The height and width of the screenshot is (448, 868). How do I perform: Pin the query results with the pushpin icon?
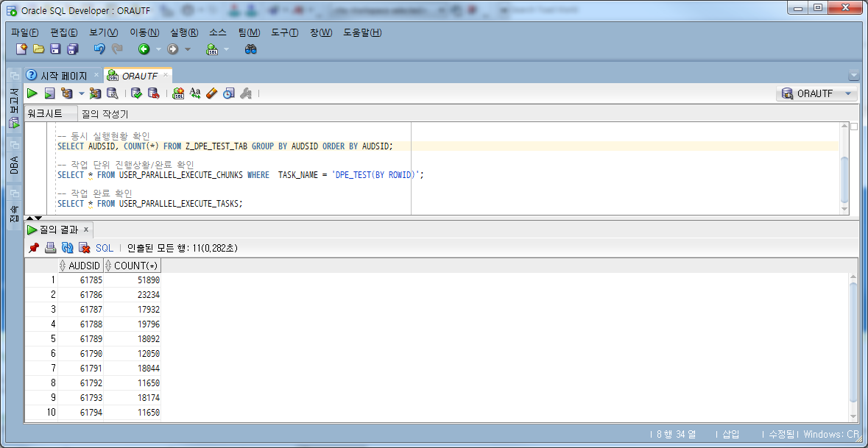click(33, 247)
